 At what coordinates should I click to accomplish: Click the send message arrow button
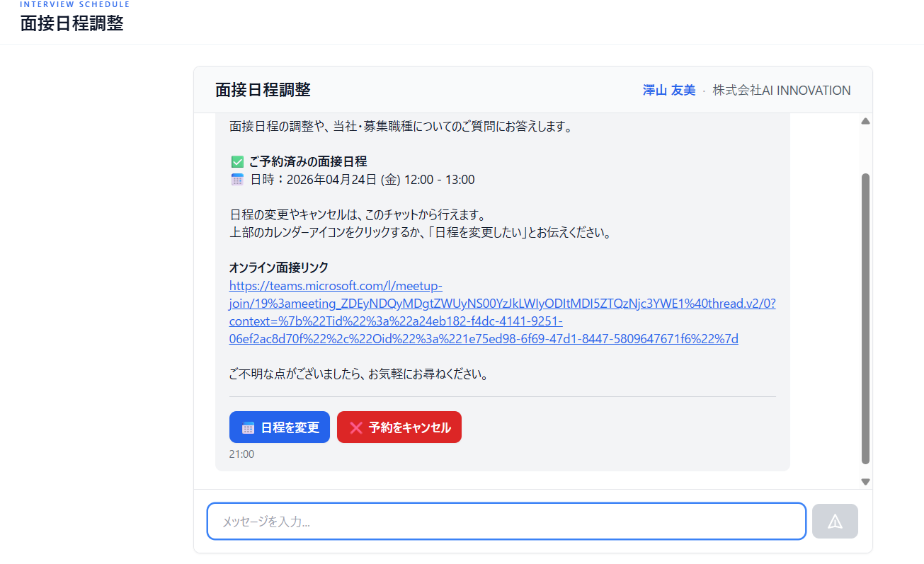835,522
